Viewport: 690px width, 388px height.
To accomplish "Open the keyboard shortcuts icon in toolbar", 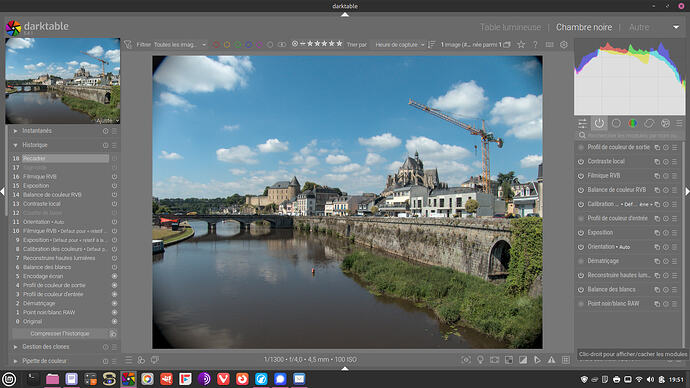I will coord(550,44).
